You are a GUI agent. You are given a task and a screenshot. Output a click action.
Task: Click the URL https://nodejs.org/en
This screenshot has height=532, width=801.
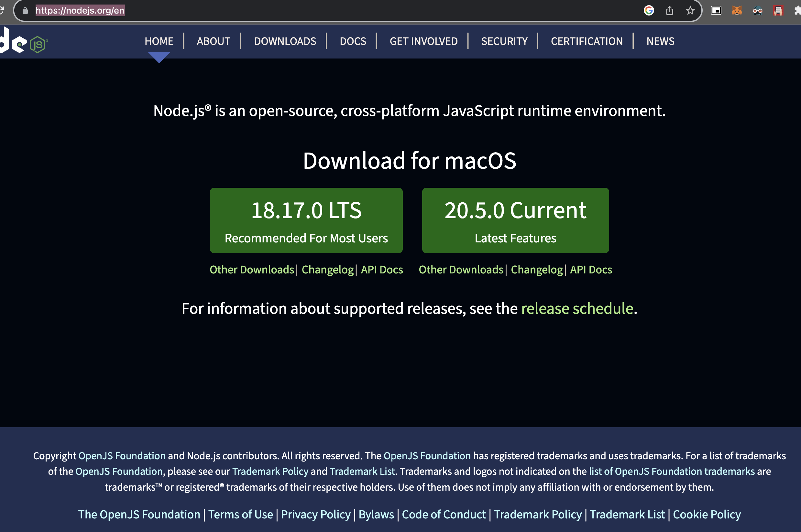(80, 11)
